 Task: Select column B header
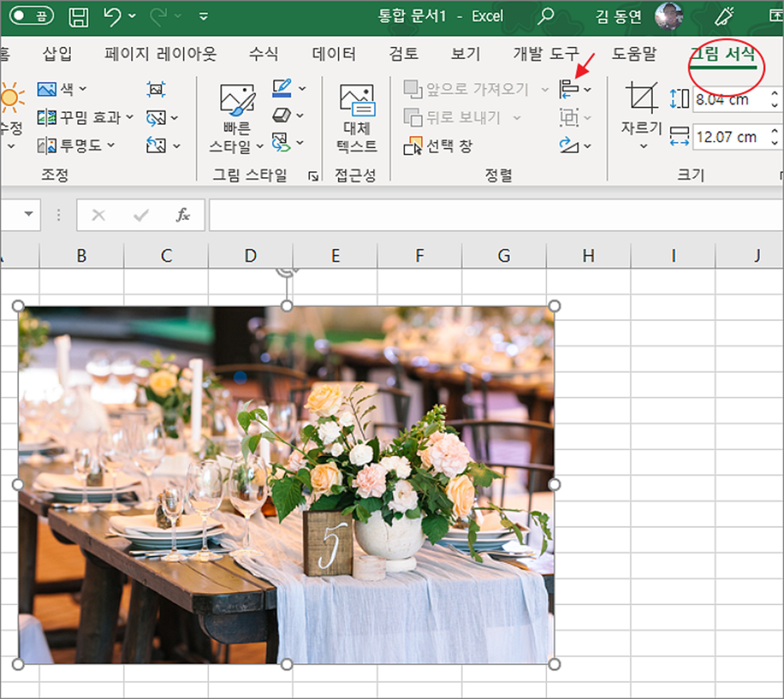82,256
